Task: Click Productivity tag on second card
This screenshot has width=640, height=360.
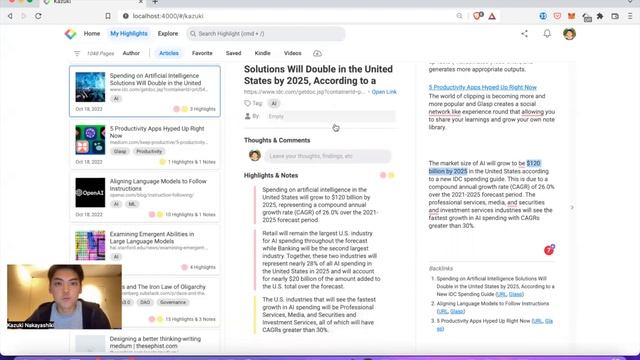Action: coord(149,151)
